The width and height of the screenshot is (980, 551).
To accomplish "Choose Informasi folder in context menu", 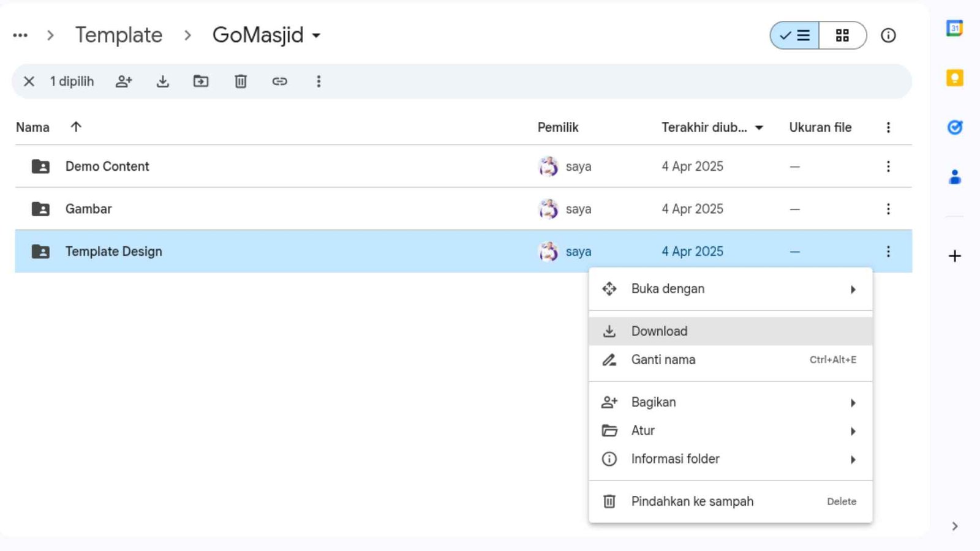I will click(730, 459).
